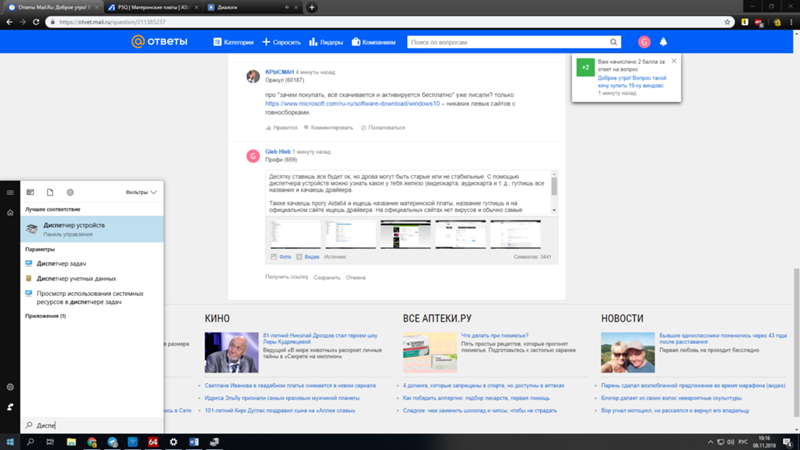Screen dimensions: 800x450
Task: Open the Доброе утро question link in notification
Action: [632, 82]
